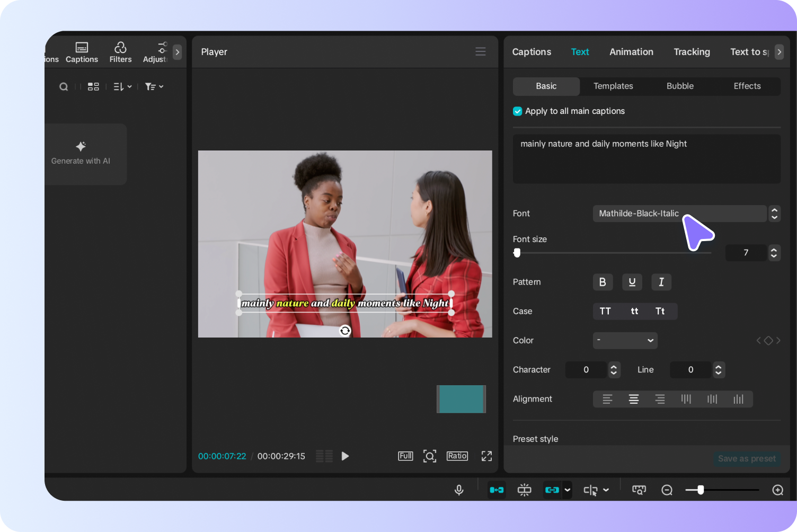Expand the player to fullscreen

486,456
